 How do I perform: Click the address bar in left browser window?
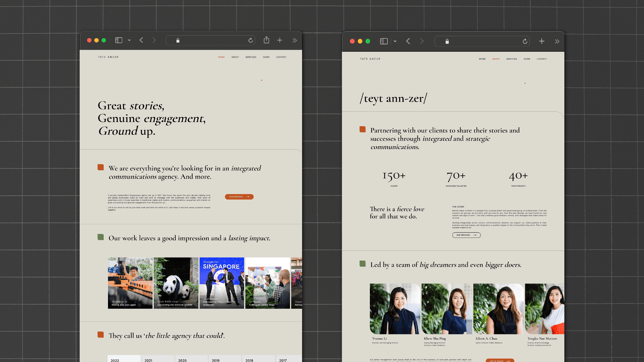tap(211, 41)
